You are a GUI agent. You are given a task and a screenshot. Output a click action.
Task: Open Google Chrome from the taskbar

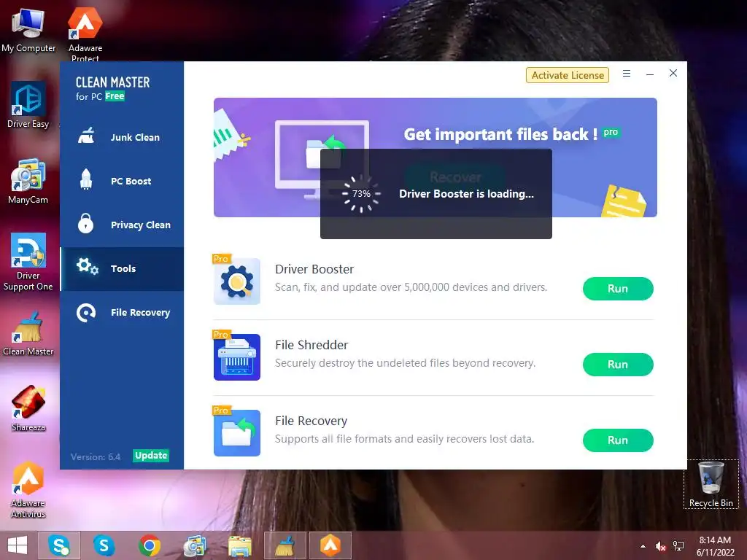point(149,545)
